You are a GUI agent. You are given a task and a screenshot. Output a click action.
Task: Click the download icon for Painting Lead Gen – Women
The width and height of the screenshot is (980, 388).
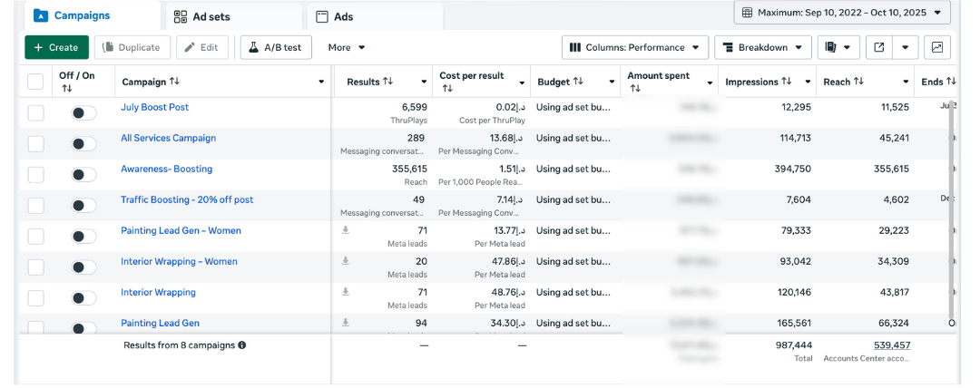(345, 230)
